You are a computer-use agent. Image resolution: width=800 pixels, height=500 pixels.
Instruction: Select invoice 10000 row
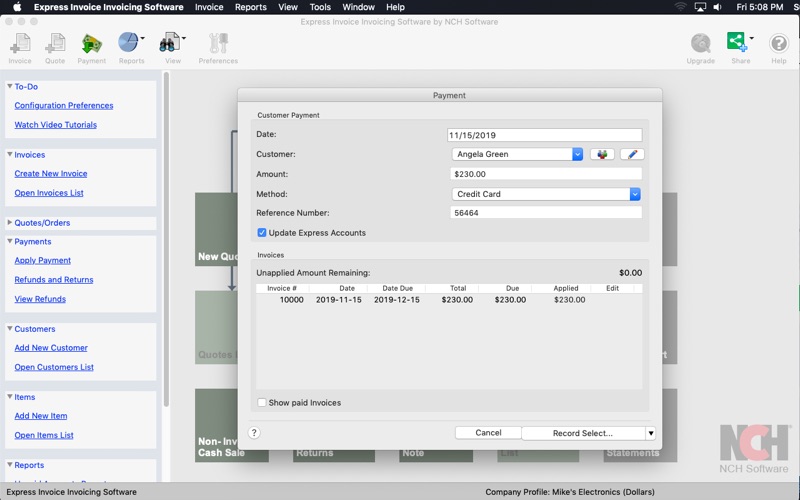coord(449,299)
